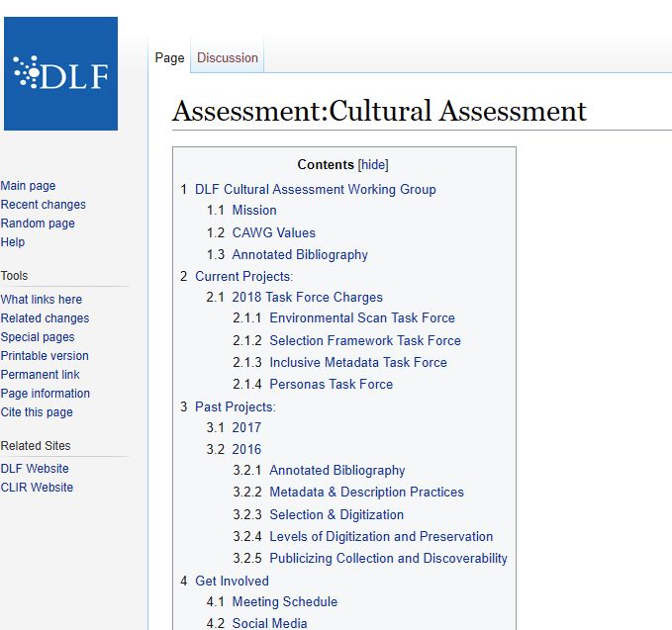This screenshot has width=672, height=630.
Task: Go to Random page
Action: click(x=38, y=224)
